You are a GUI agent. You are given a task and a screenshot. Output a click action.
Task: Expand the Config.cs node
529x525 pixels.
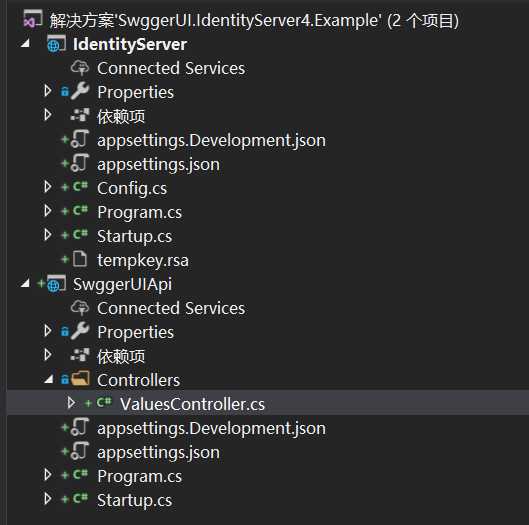[x=48, y=186]
